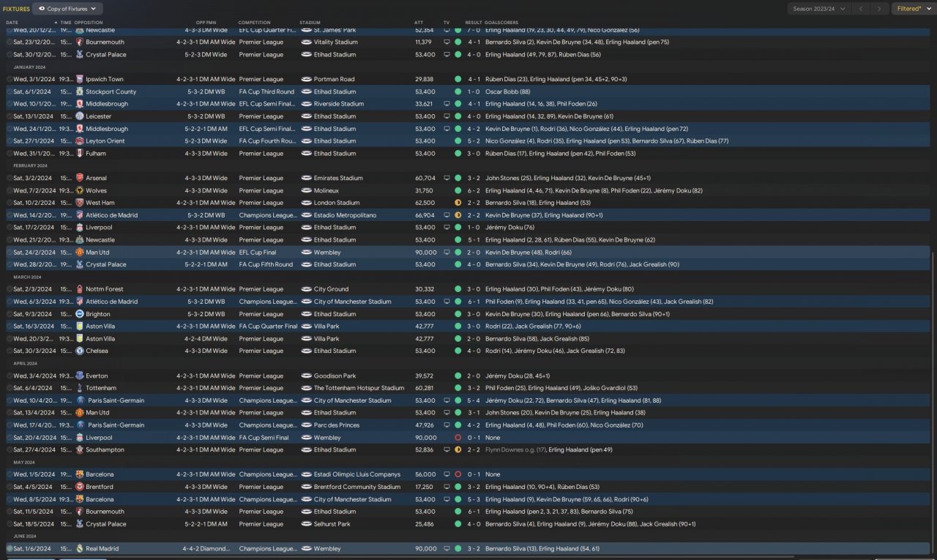Open the FA Cup Third Round competition link
This screenshot has height=560, width=937.
pyautogui.click(x=266, y=92)
